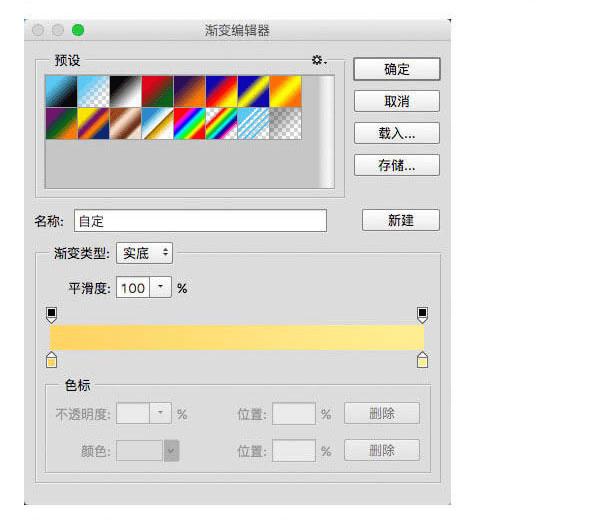Select the foreground to transparent preset

[93, 91]
